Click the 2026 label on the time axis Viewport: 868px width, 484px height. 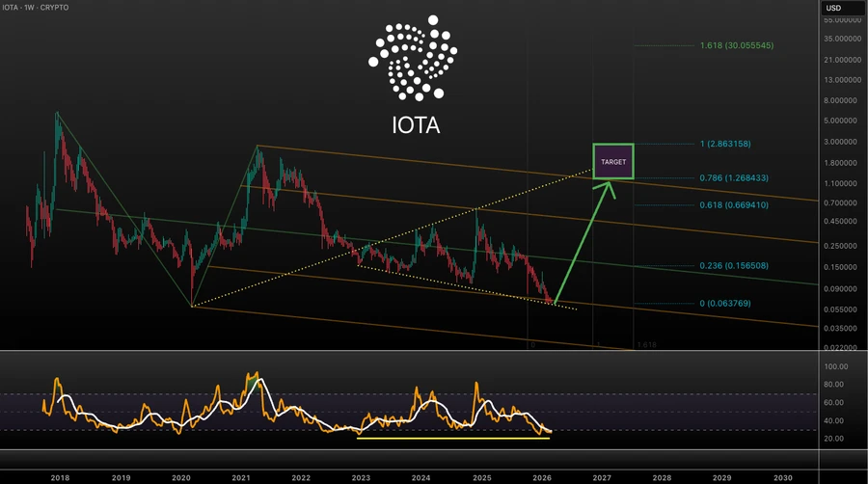tap(542, 478)
